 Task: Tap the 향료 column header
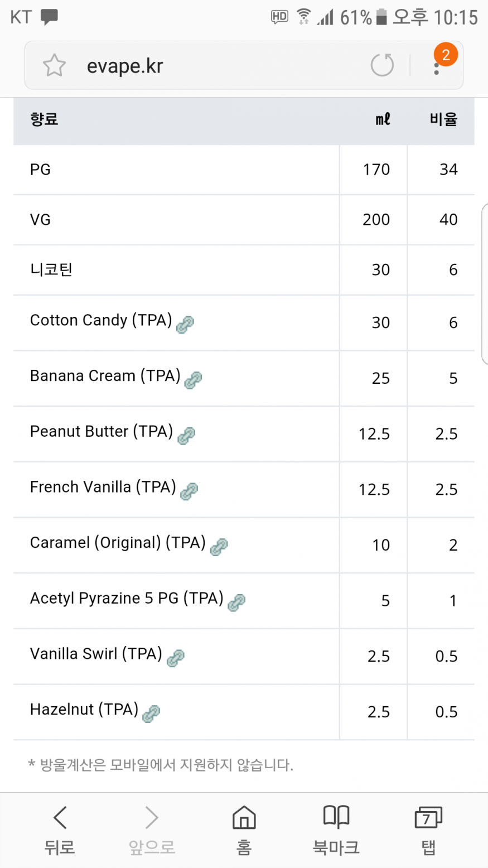pos(44,119)
